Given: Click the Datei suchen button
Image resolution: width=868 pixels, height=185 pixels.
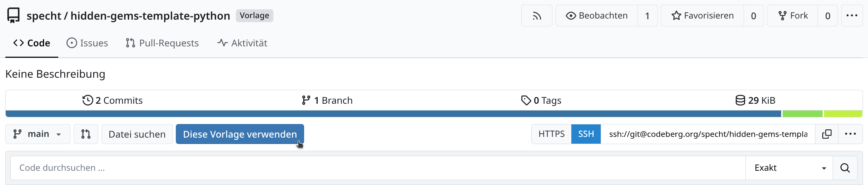Looking at the screenshot, I should 137,134.
